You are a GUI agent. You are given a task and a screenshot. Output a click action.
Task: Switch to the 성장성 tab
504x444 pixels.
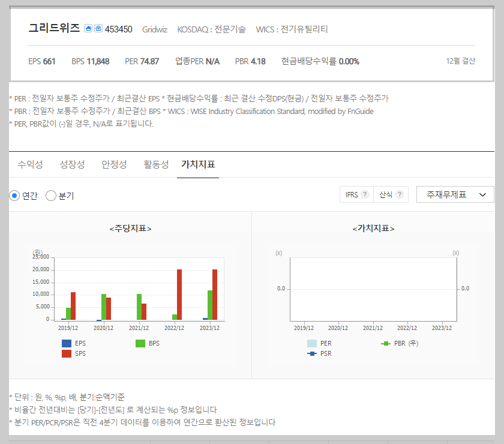pos(73,164)
